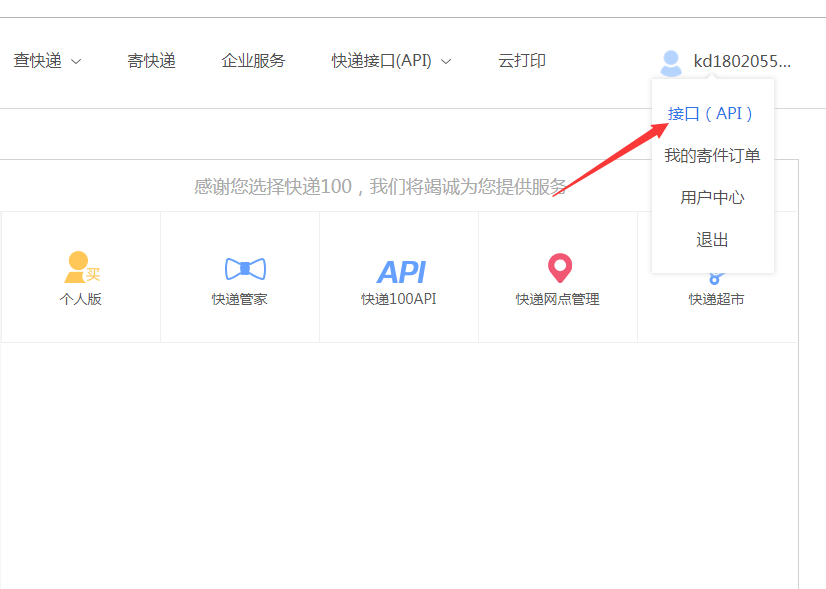The image size is (826, 589).
Task: Click the 个人版 yellow person icon
Action: pyautogui.click(x=80, y=268)
